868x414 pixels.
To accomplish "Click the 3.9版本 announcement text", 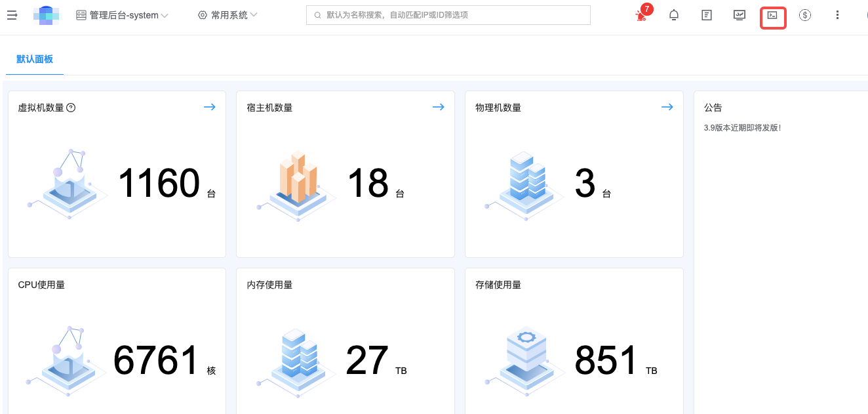I will (x=742, y=128).
